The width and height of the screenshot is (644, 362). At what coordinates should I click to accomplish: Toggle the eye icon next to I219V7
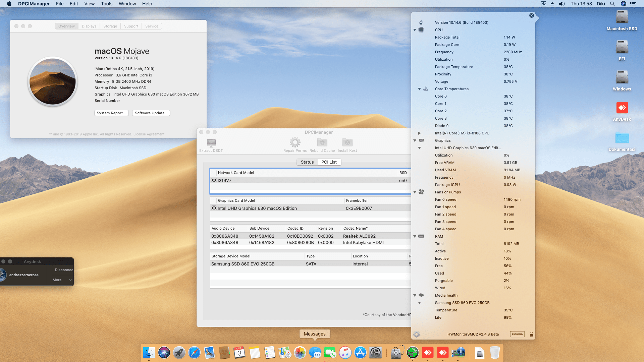coord(214,180)
